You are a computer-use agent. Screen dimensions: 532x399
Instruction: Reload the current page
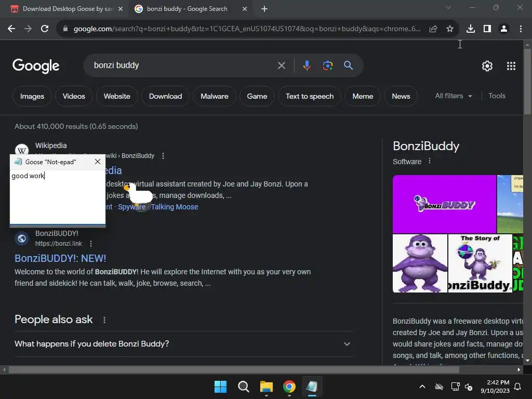pos(45,29)
